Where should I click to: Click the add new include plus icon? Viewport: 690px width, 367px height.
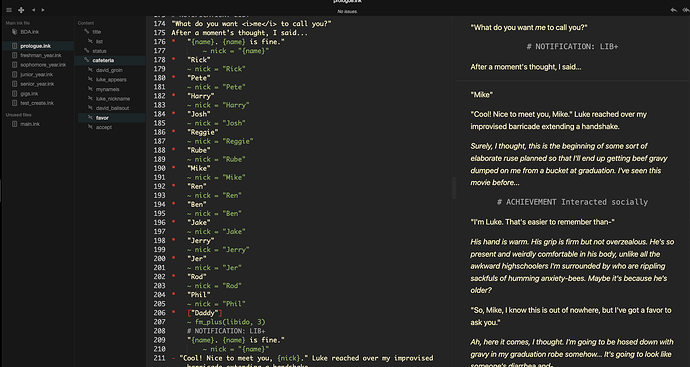point(21,10)
